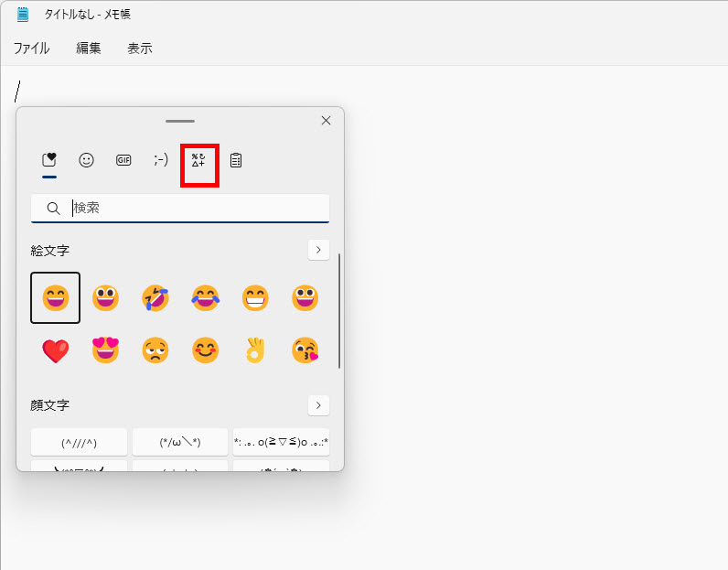This screenshot has width=728, height=570.
Task: Insert the (*/ω＼*) kaomoji
Action: (180, 442)
